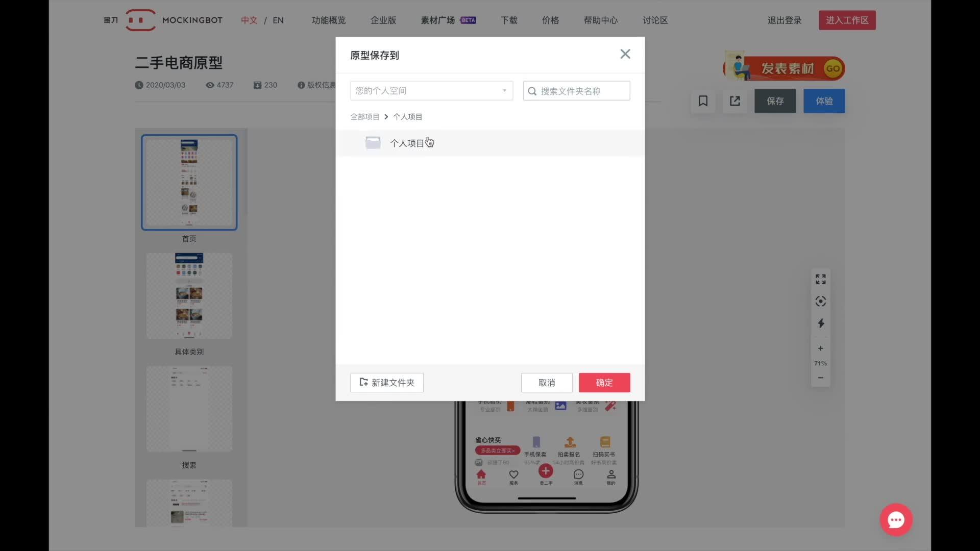
Task: Click the MockingBot logo
Action: coord(163,20)
